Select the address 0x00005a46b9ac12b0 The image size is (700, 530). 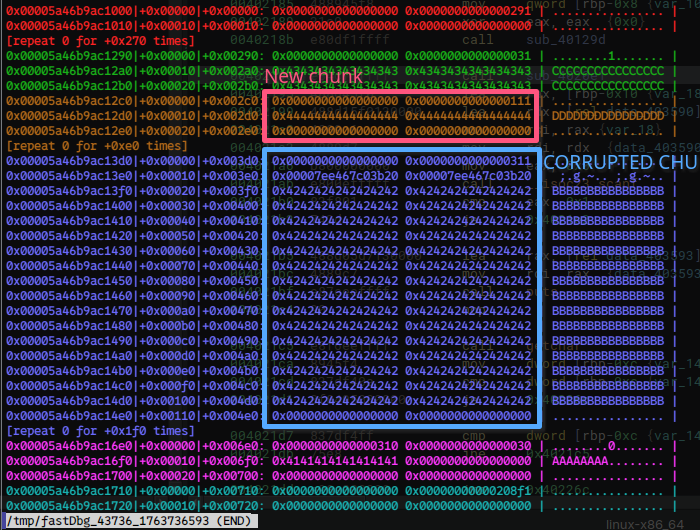pos(69,86)
